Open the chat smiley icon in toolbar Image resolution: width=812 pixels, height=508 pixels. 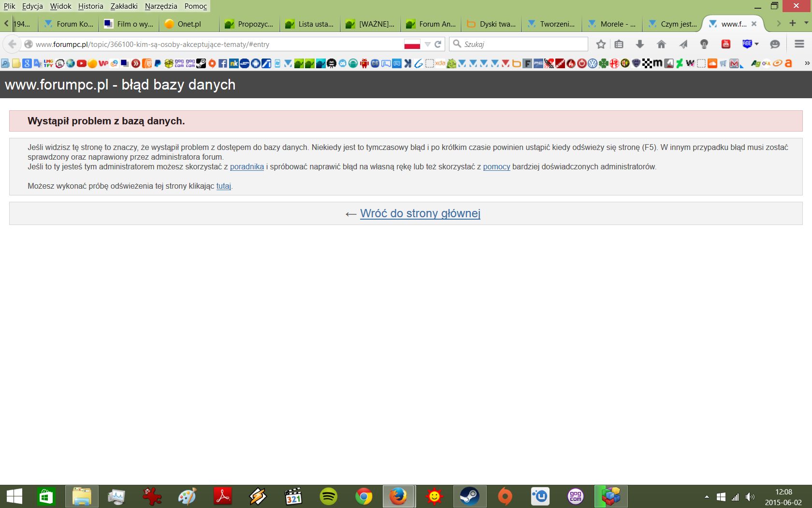775,45
